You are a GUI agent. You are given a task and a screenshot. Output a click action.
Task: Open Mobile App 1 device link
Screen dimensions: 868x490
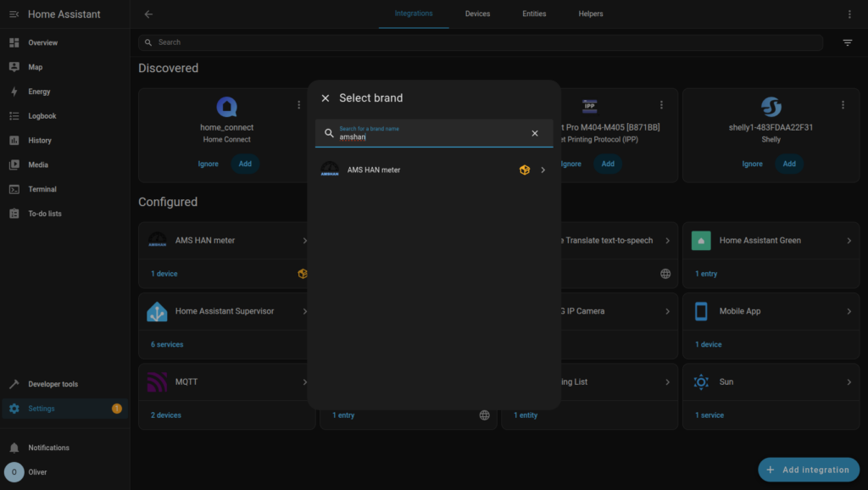(708, 344)
